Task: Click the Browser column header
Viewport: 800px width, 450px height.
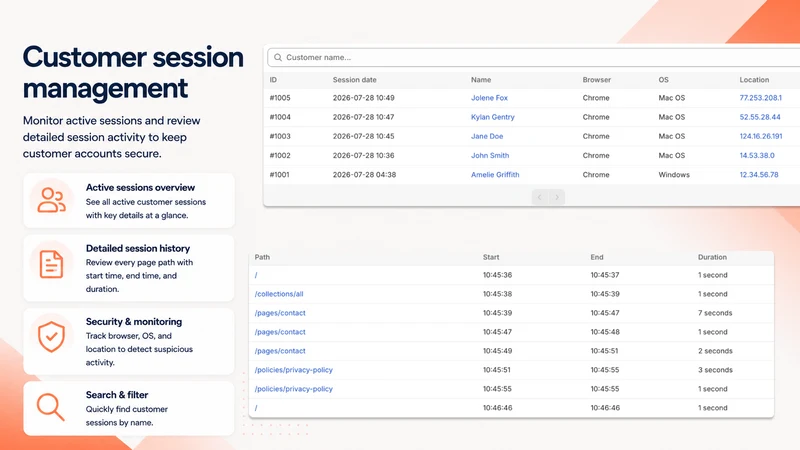Action: 596,80
